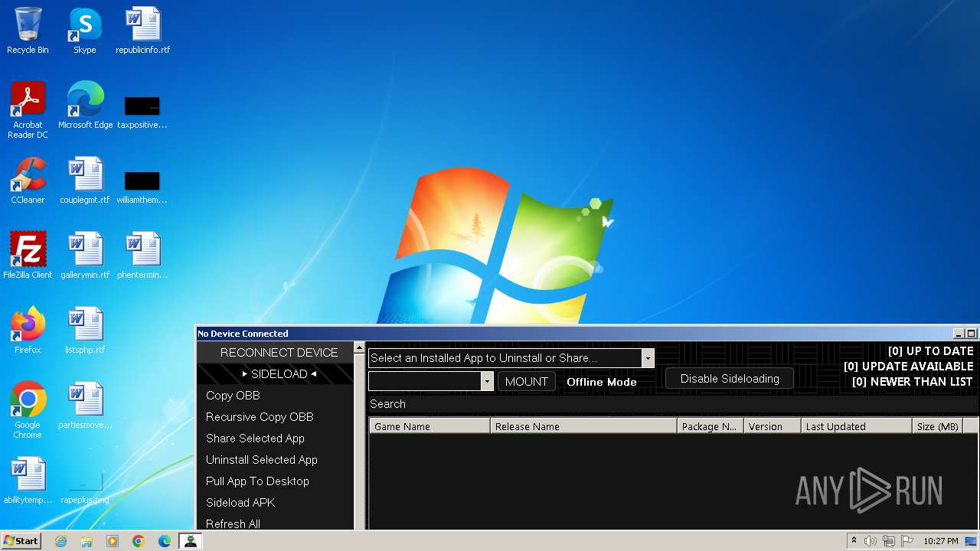Launch the Microsoft Edge desktop shortcut

click(x=85, y=105)
